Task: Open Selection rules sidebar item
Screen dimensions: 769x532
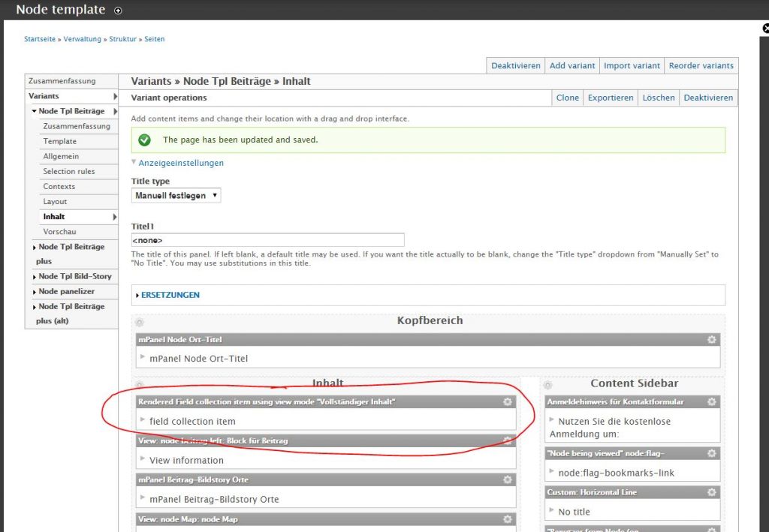Action: point(69,171)
